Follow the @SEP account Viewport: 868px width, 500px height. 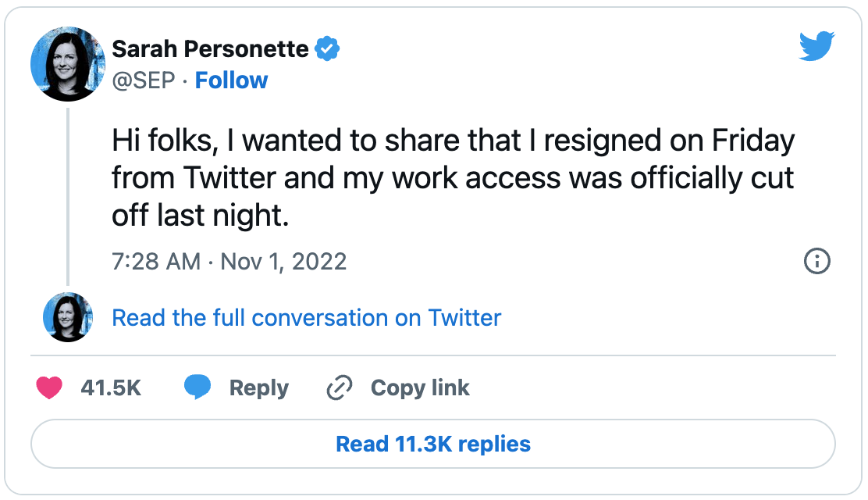[x=231, y=80]
